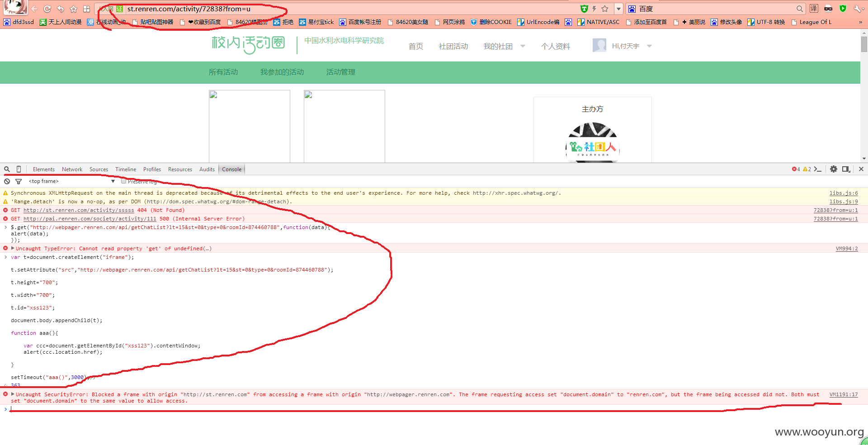
Task: Click the translate icon in toolbar
Action: pyautogui.click(x=814, y=9)
